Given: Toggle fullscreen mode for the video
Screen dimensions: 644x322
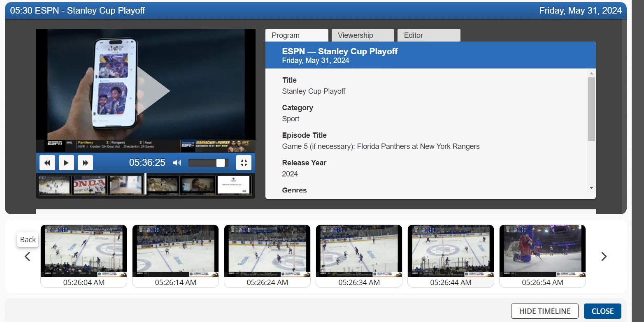Looking at the screenshot, I should pos(244,163).
